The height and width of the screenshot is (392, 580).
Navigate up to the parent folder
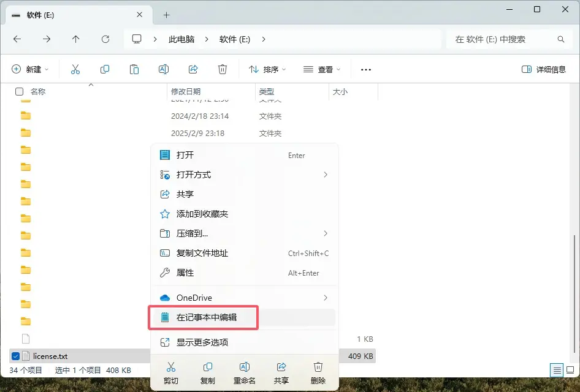click(x=76, y=39)
